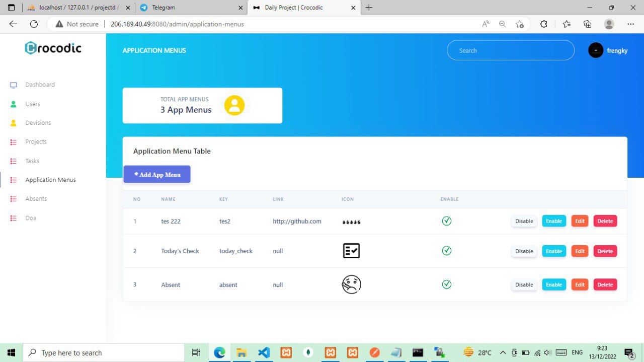644x362 pixels.
Task: Enable the Absent app menu
Action: coord(553,284)
